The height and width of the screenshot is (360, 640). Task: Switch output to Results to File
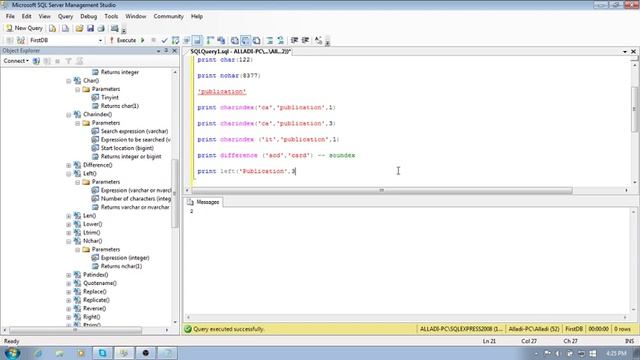(x=256, y=40)
